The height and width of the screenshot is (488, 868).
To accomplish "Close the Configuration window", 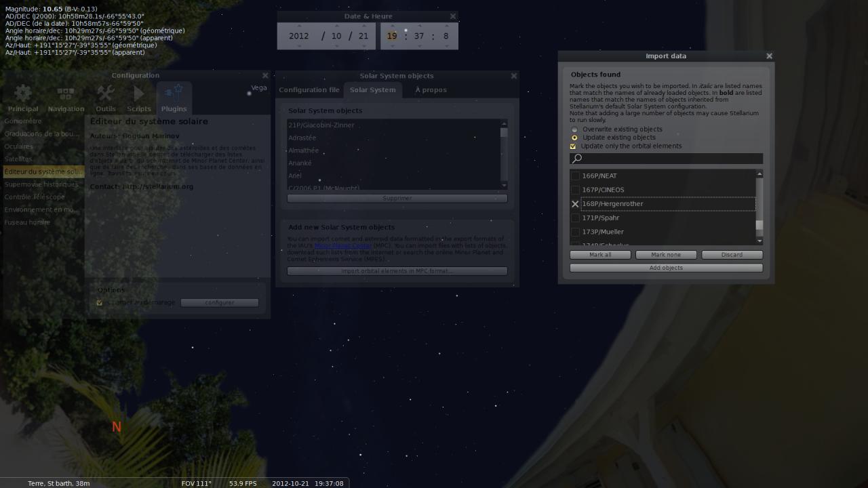I will click(265, 75).
